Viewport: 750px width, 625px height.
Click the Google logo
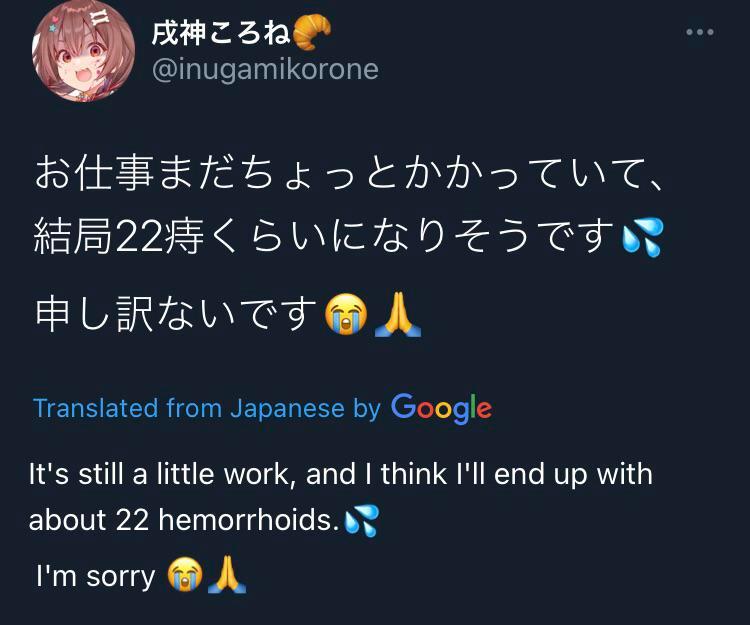(x=441, y=407)
